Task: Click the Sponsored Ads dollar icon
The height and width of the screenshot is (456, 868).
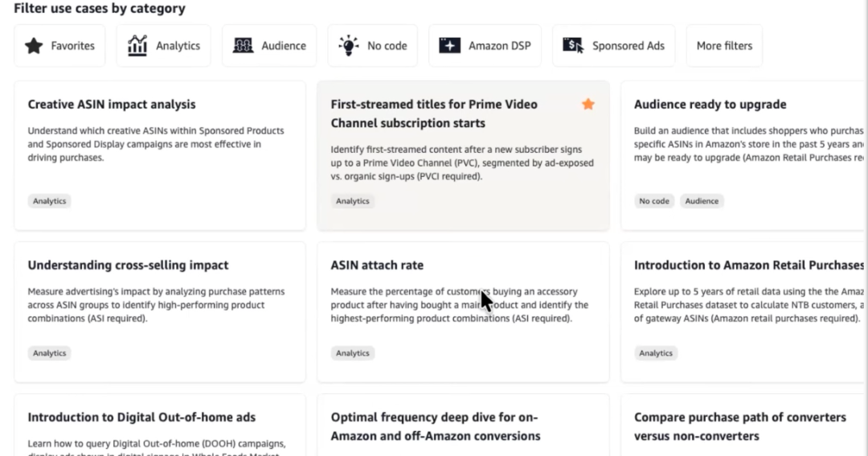Action: tap(573, 46)
